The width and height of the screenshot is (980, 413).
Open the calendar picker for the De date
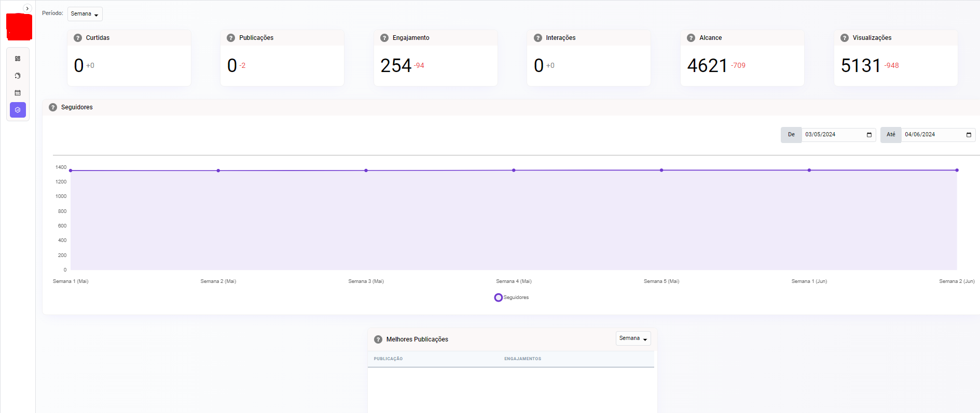[869, 135]
